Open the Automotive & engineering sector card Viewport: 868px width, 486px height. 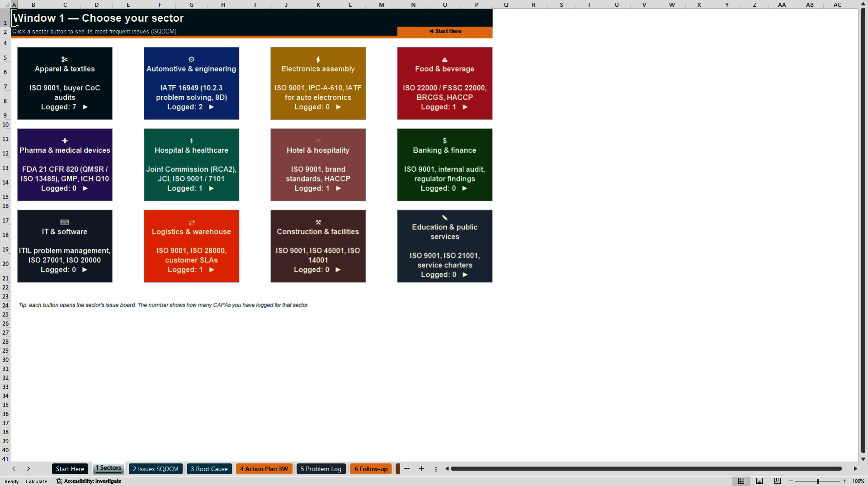coord(191,84)
